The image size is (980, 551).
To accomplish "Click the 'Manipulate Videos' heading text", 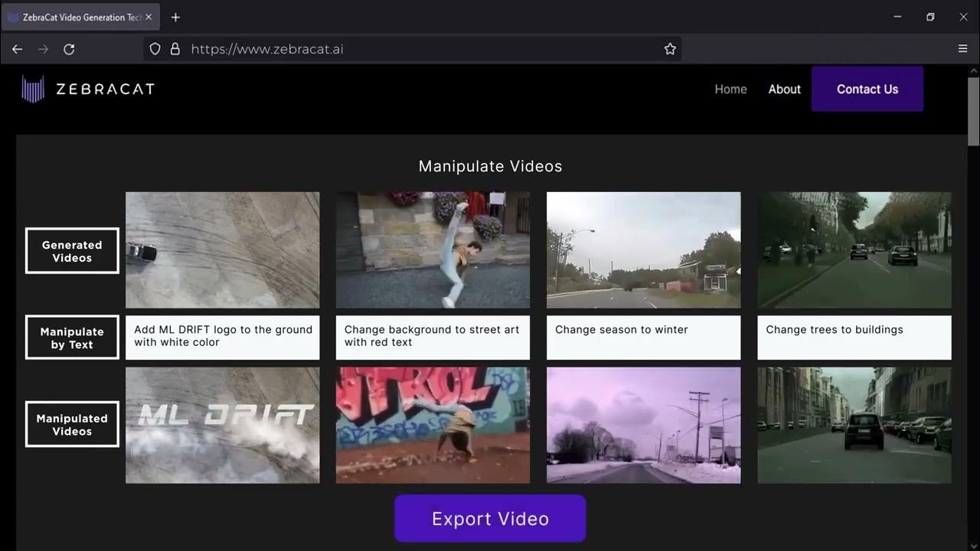I will coord(490,166).
